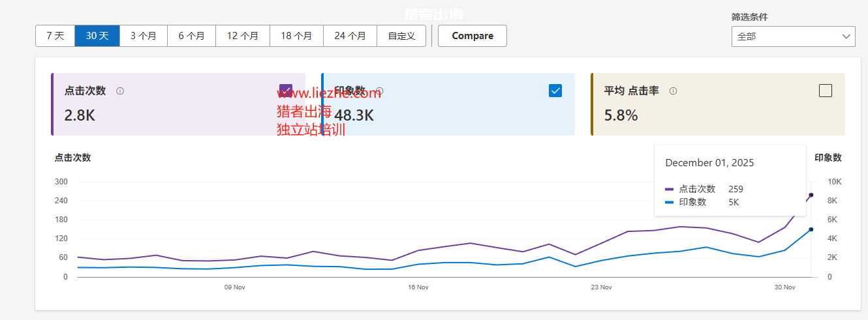The height and width of the screenshot is (320, 868).
Task: Select the 24 个月 time range
Action: (350, 36)
